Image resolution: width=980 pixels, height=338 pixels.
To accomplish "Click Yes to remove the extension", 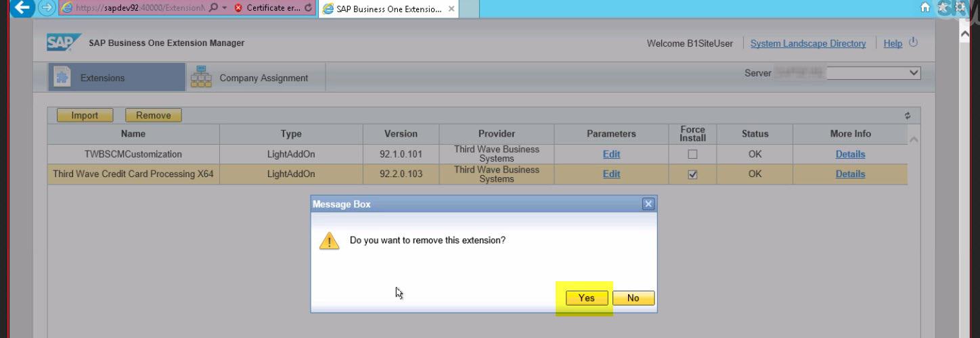I will [587, 298].
